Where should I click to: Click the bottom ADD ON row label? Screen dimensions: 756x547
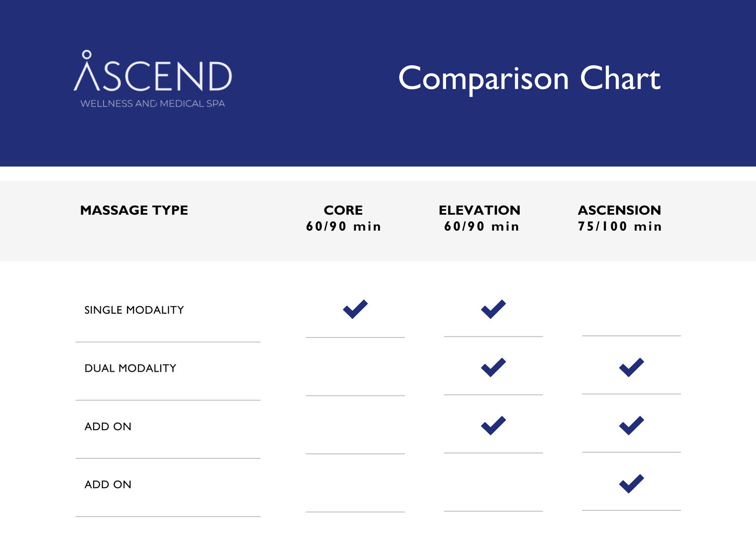(x=108, y=485)
